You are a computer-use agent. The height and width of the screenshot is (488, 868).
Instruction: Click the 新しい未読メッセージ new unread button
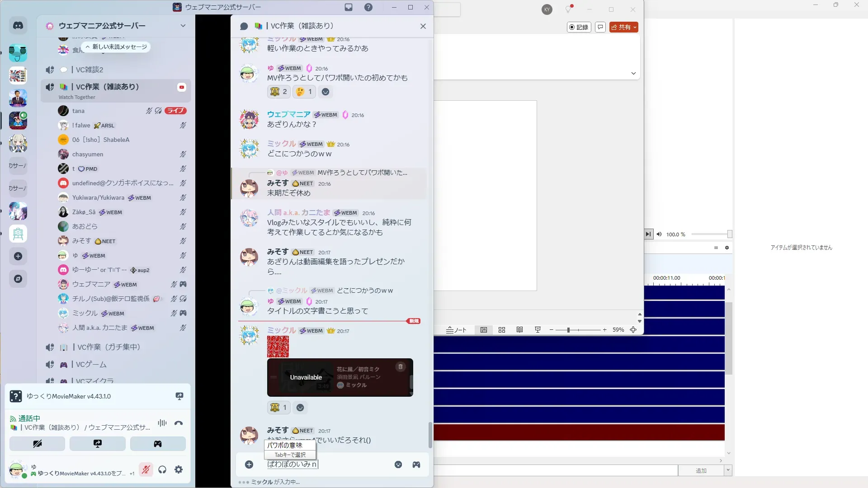(116, 47)
